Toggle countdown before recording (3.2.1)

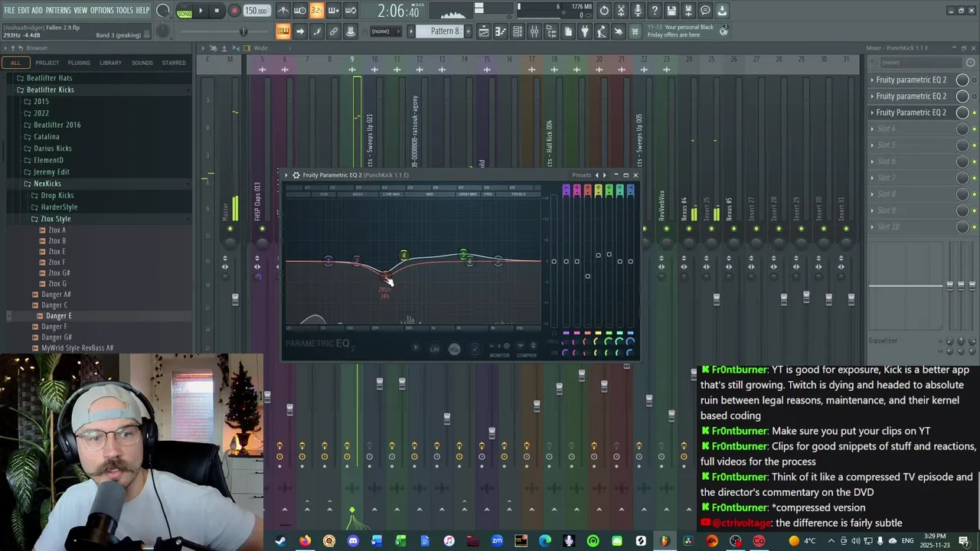(x=316, y=11)
